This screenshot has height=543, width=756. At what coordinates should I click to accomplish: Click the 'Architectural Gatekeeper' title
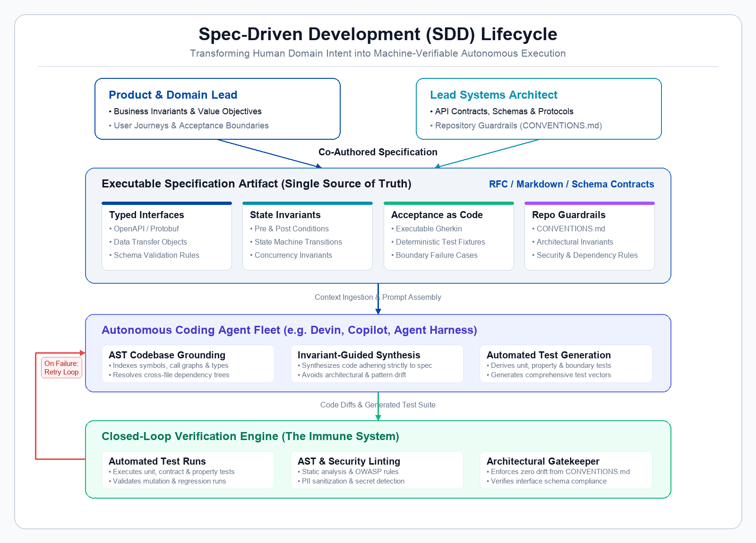click(543, 461)
